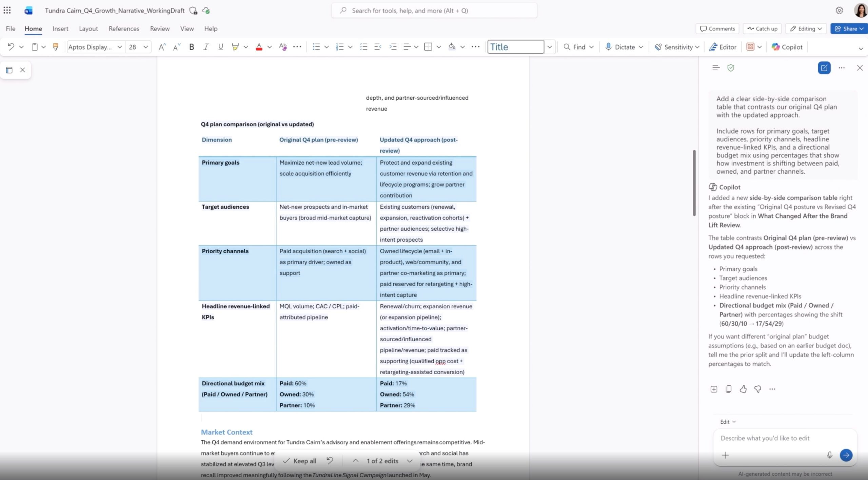Screen dimensions: 868x480
Task: Expand the Styles gallery dropdown
Action: tap(549, 47)
